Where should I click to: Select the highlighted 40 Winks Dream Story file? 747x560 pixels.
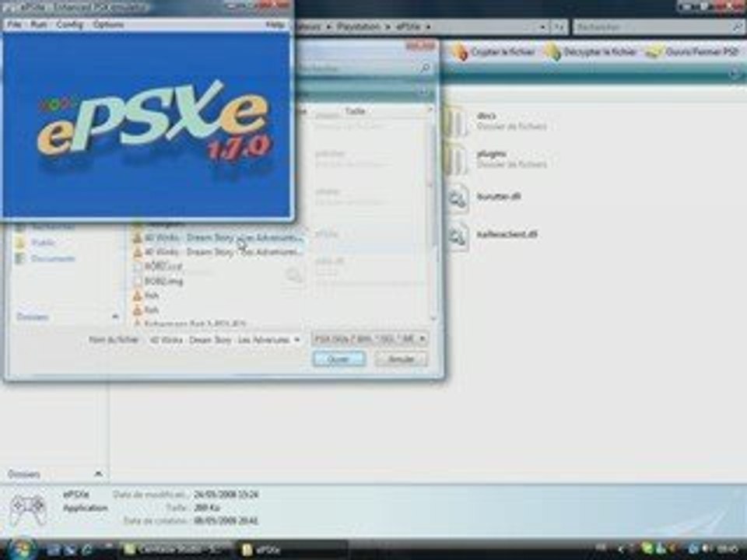coord(218,237)
